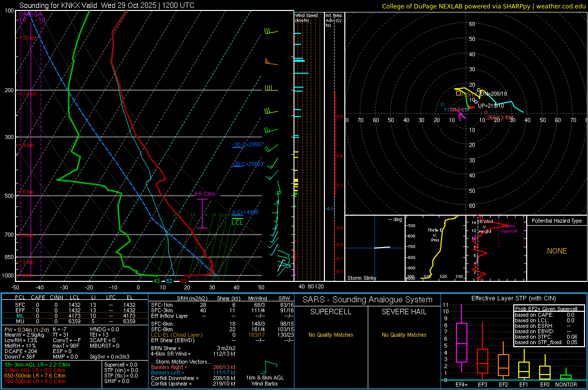Select the 'Eff Inflow Layer' row

click(222, 316)
